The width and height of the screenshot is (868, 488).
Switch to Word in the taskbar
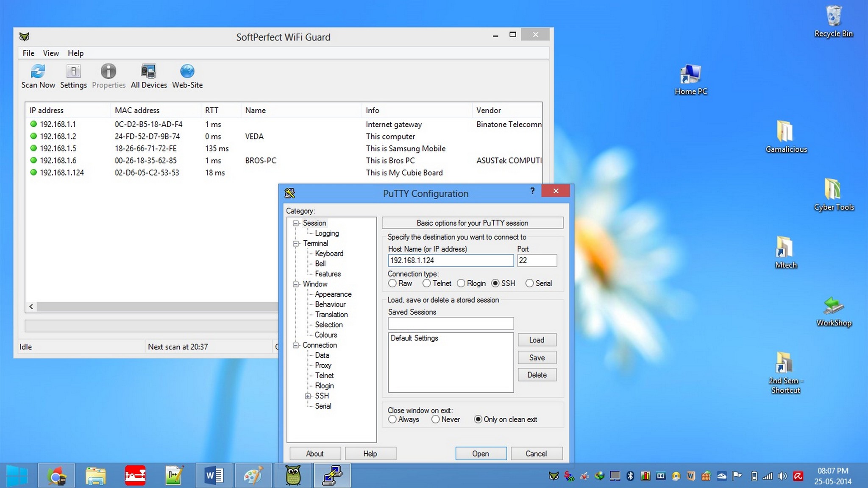pos(214,476)
